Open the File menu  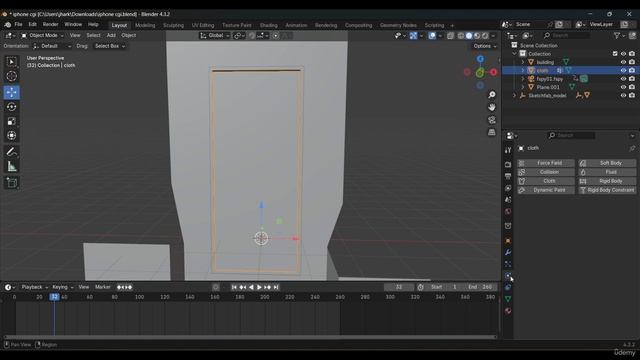click(x=18, y=24)
